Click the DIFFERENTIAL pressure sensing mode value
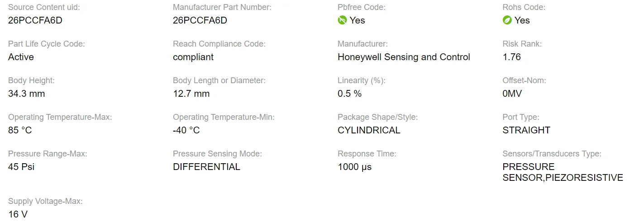Image resolution: width=644 pixels, height=222 pixels. point(206,167)
